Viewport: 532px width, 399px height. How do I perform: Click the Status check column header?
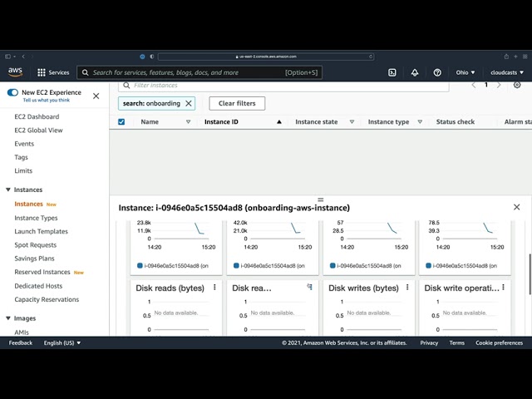(455, 122)
